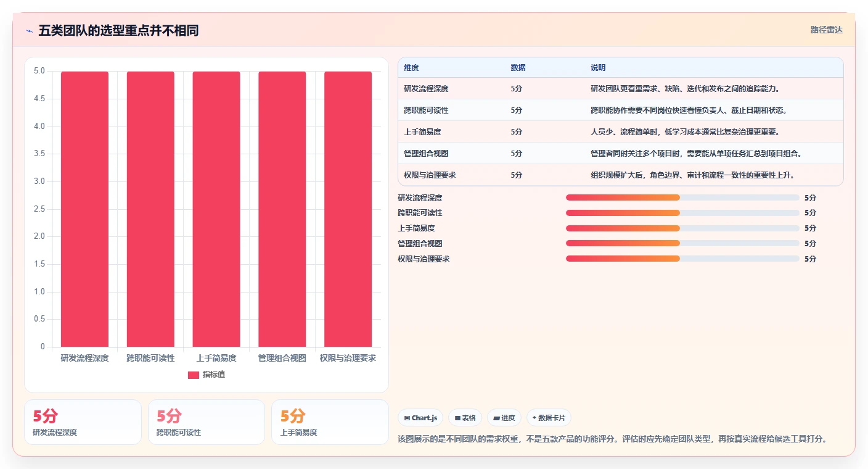Click the footer note starting 该图展示的是
The width and height of the screenshot is (868, 469).
[612, 439]
